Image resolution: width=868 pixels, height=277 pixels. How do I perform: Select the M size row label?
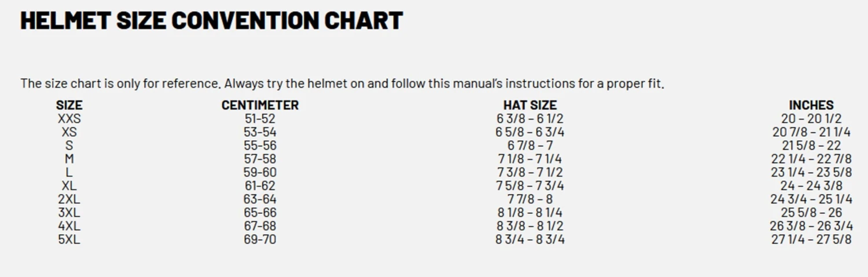69,159
